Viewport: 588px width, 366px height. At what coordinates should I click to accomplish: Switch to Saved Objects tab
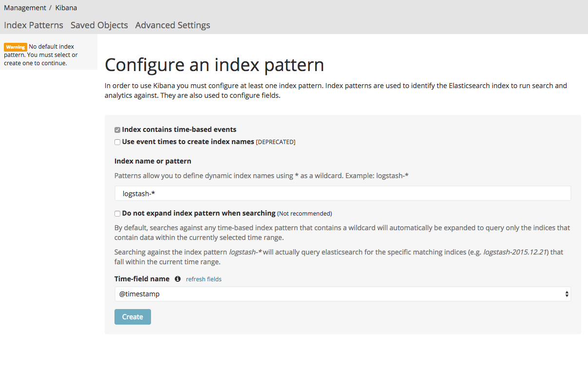tap(99, 25)
